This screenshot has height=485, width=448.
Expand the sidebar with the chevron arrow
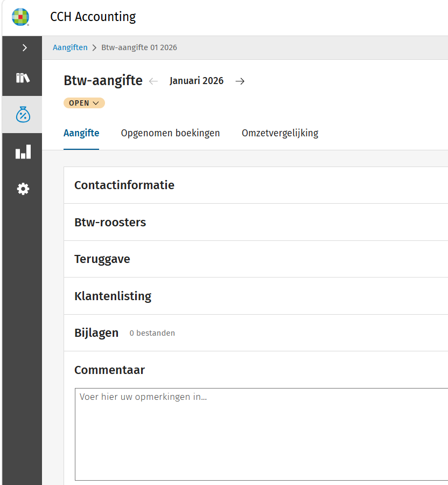24,47
